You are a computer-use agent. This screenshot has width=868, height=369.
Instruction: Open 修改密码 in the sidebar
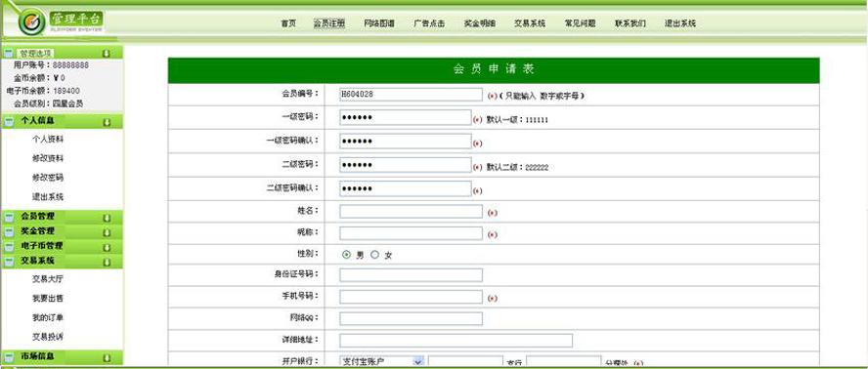coord(48,178)
